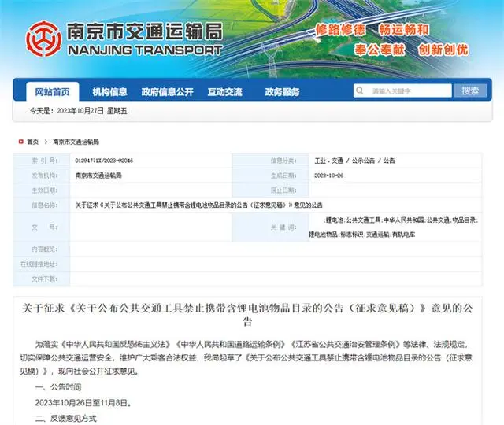504x425 pixels.
Task: Open the 网站首页 tab
Action: (x=53, y=91)
